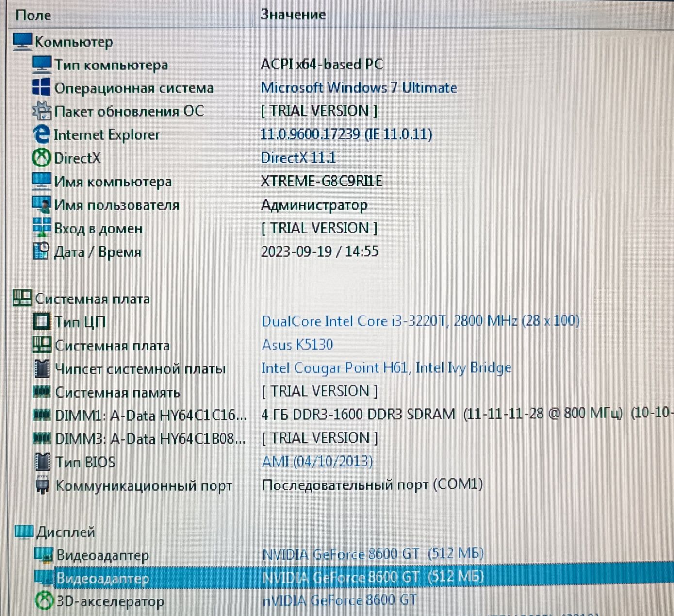Open the DirectX 11.1 link
The image size is (674, 616).
click(298, 157)
